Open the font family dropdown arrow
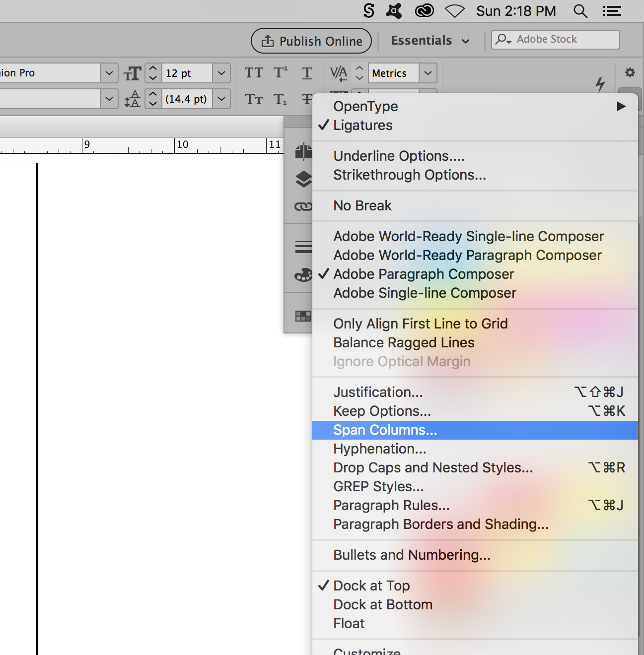644x655 pixels. (x=109, y=73)
